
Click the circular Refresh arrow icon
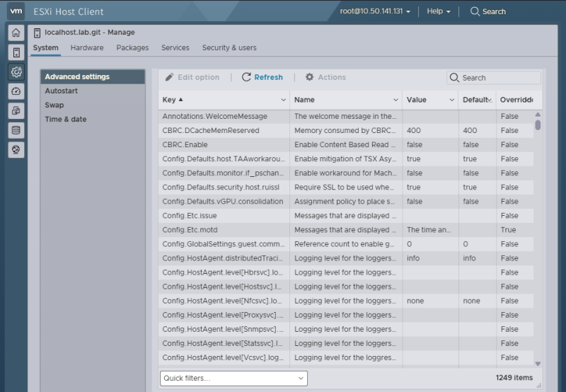246,77
